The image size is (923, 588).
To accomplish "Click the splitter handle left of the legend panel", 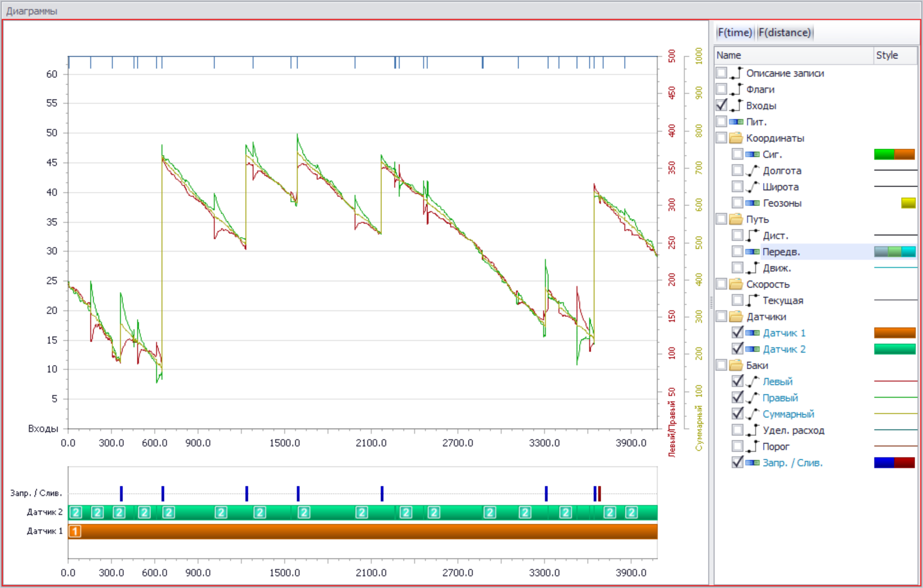I will click(x=711, y=302).
